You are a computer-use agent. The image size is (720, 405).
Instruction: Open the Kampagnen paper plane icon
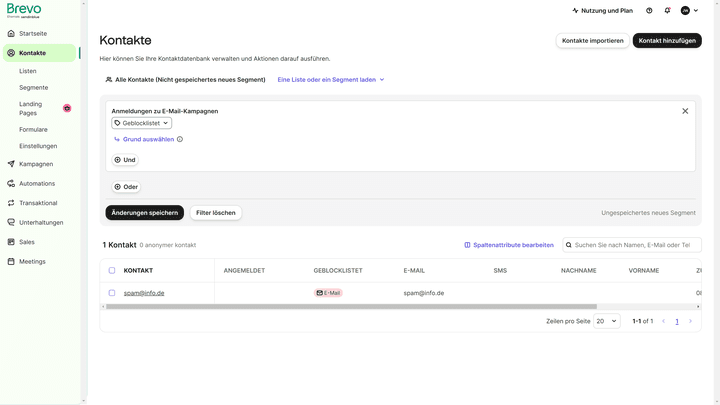point(11,164)
